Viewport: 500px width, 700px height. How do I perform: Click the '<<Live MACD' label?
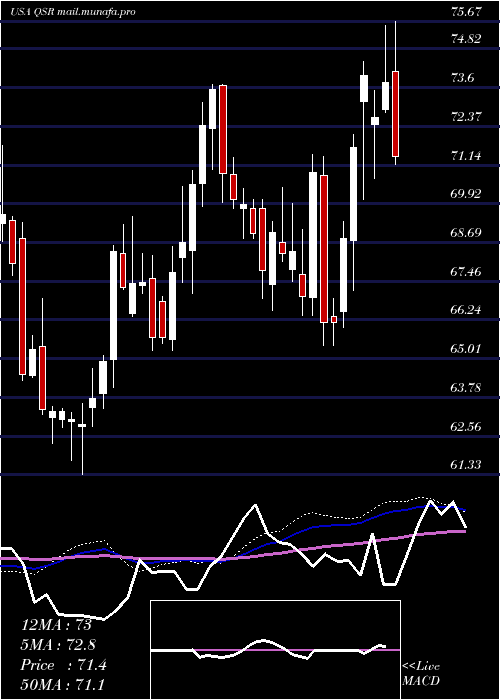click(421, 674)
